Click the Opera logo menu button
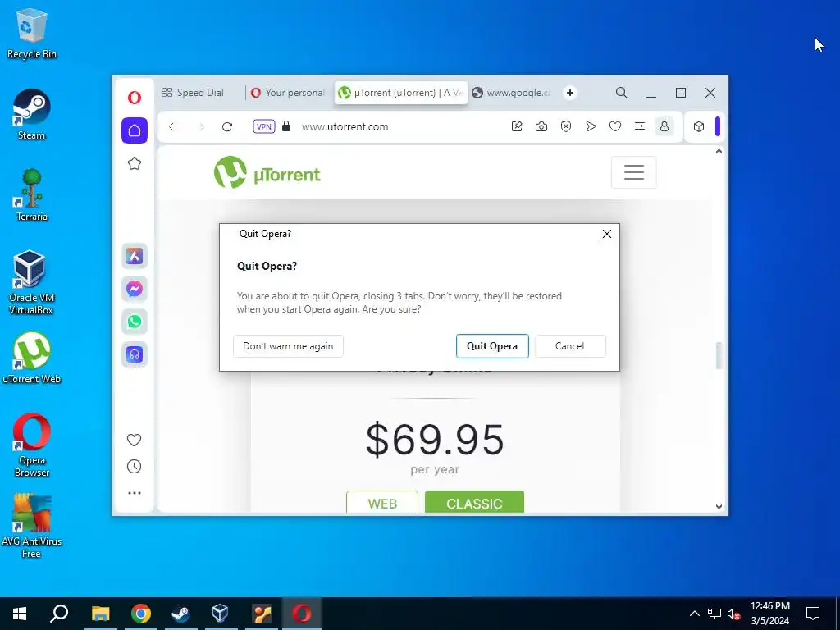The height and width of the screenshot is (630, 840). pos(135,97)
